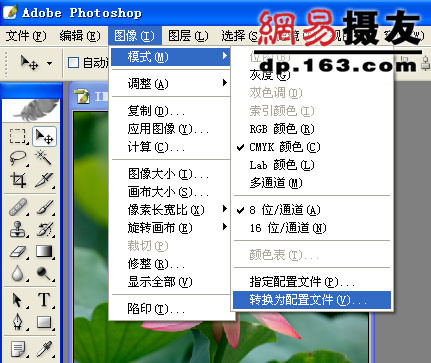The height and width of the screenshot is (363, 431).
Task: Open the 图层 menu
Action: [x=188, y=36]
